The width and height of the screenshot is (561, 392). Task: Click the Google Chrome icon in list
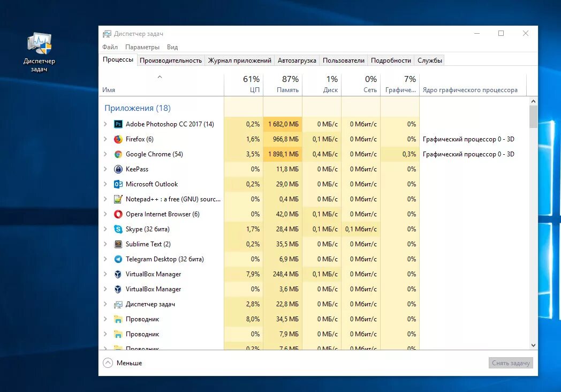coord(118,154)
